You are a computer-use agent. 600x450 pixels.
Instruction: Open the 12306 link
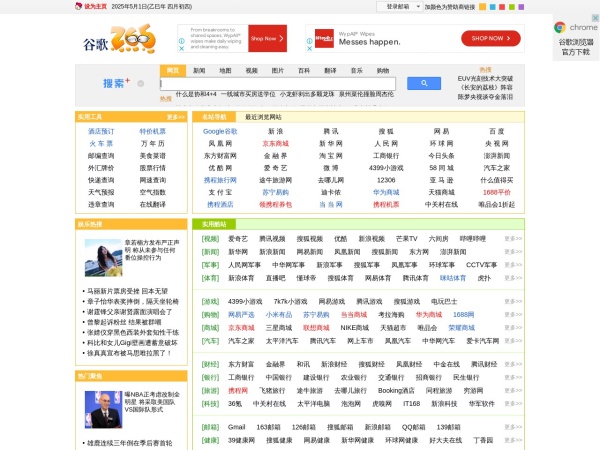click(386, 180)
